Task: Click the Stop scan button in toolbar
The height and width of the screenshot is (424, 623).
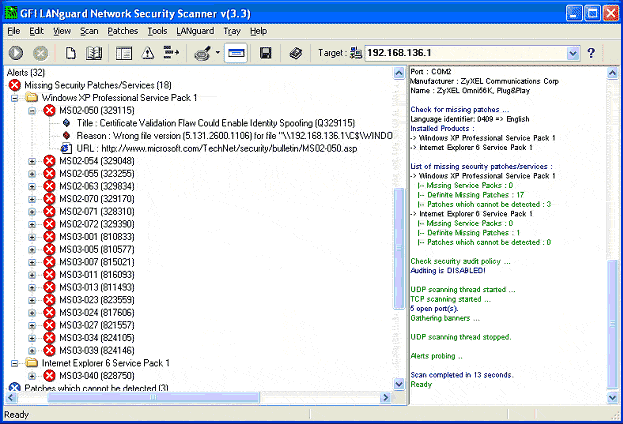Action: pyautogui.click(x=41, y=53)
